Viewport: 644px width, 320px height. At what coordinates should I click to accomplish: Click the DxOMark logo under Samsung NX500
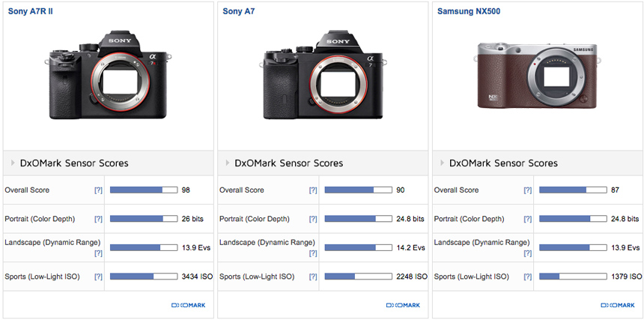click(618, 305)
